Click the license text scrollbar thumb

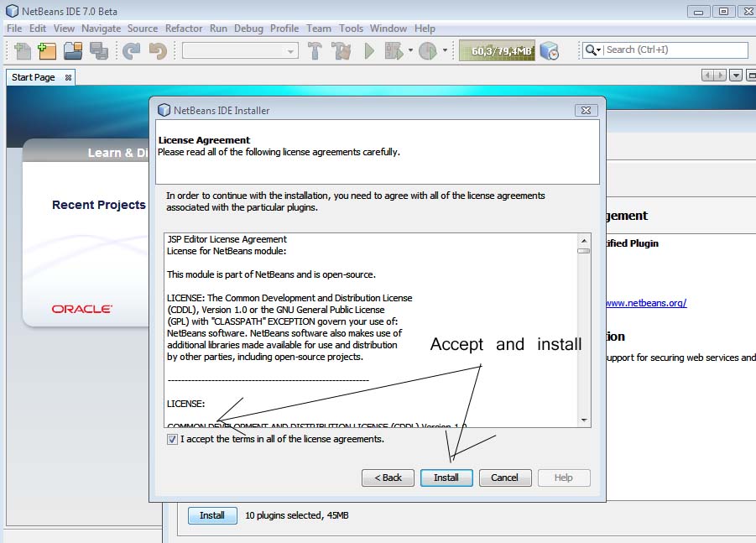[x=584, y=251]
